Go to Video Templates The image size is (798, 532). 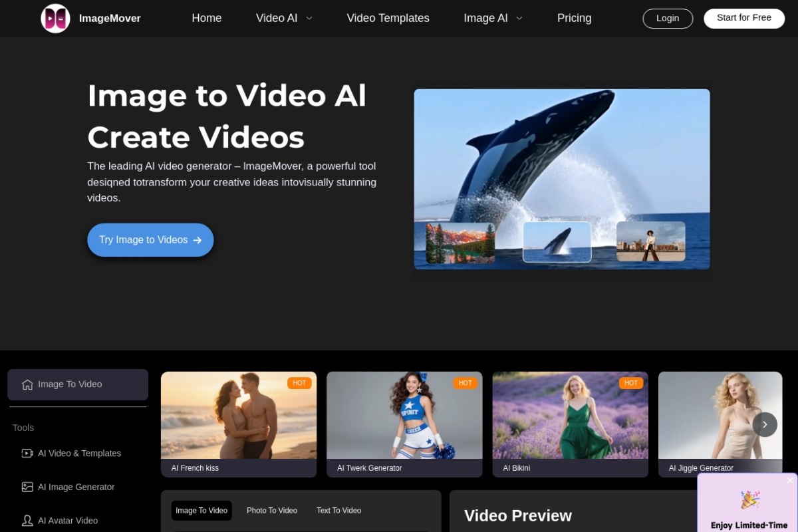click(x=388, y=18)
